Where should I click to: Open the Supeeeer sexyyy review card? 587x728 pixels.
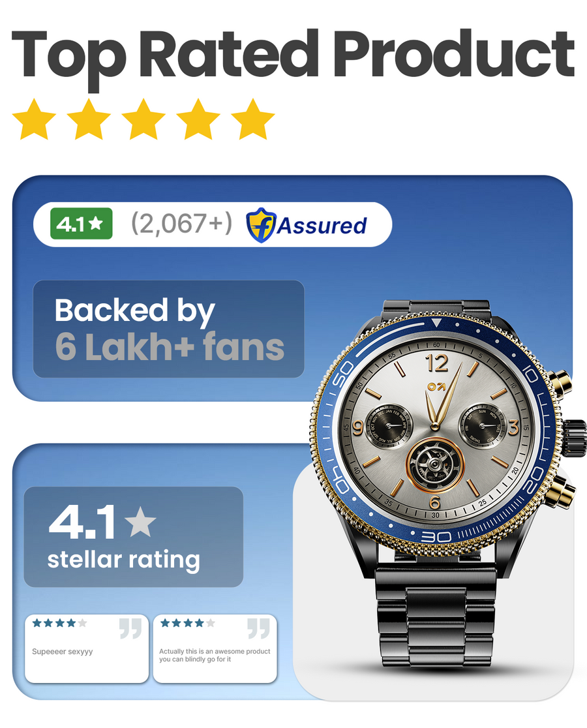tap(87, 648)
